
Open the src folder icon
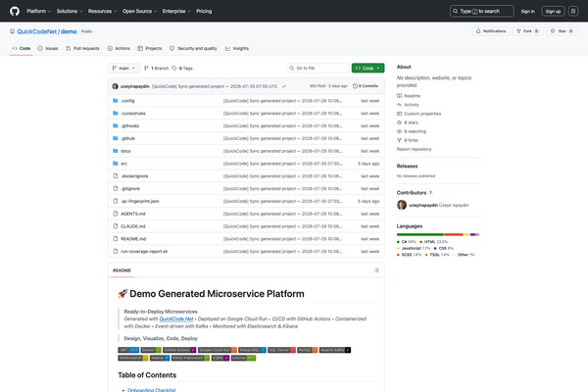point(116,164)
